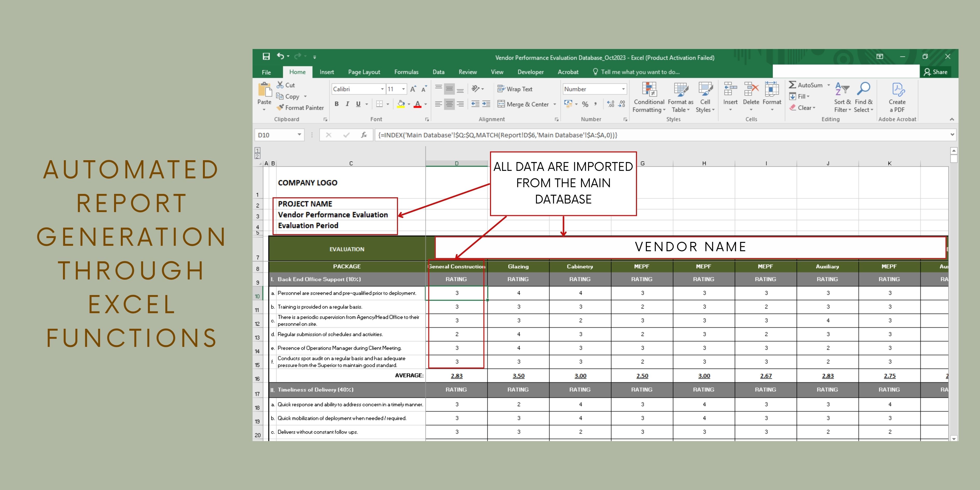
Task: Create a PDF with Adobe Acrobat
Action: 897,97
